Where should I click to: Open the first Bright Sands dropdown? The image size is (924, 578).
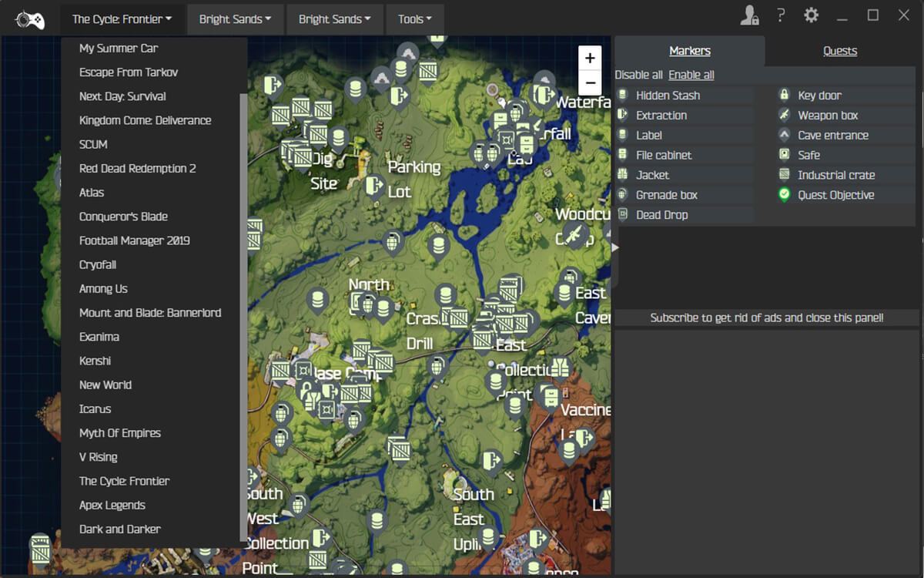tap(235, 19)
